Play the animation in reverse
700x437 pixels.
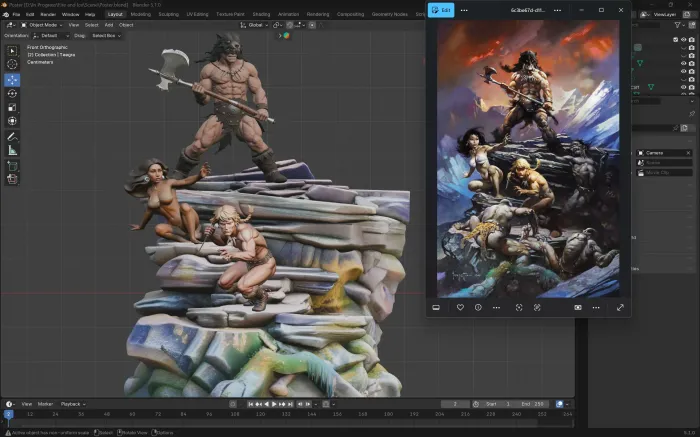click(x=267, y=404)
